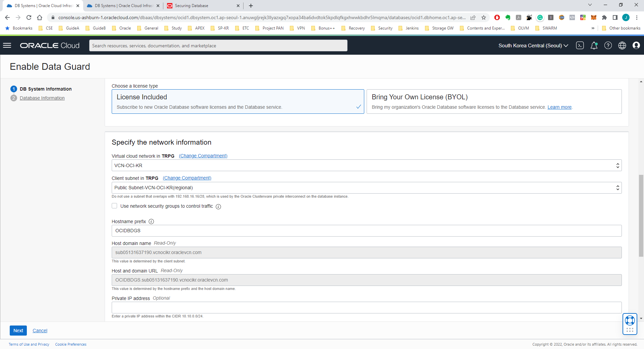Viewport: 644px width, 349px height.
Task: Change Compartment for Virtual cloud network
Action: click(x=203, y=156)
